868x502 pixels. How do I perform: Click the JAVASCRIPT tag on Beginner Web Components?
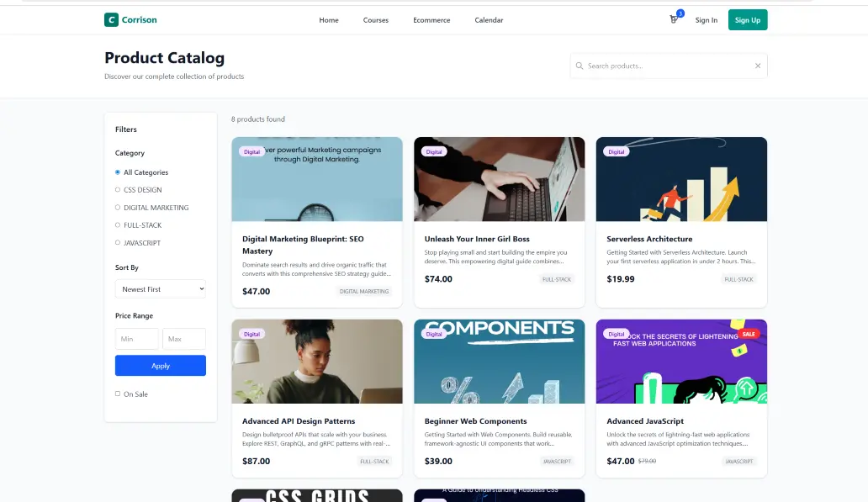click(557, 461)
